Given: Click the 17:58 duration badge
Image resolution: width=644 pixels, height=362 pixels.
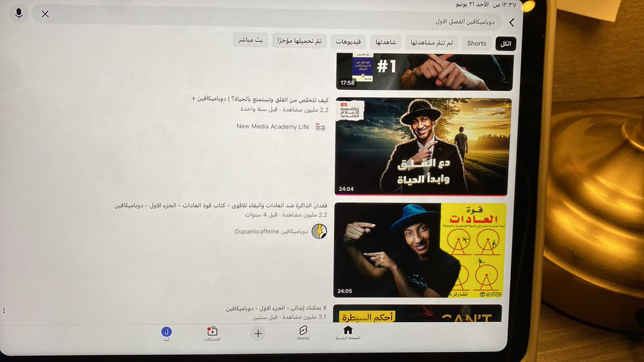Looking at the screenshot, I should pos(348,83).
